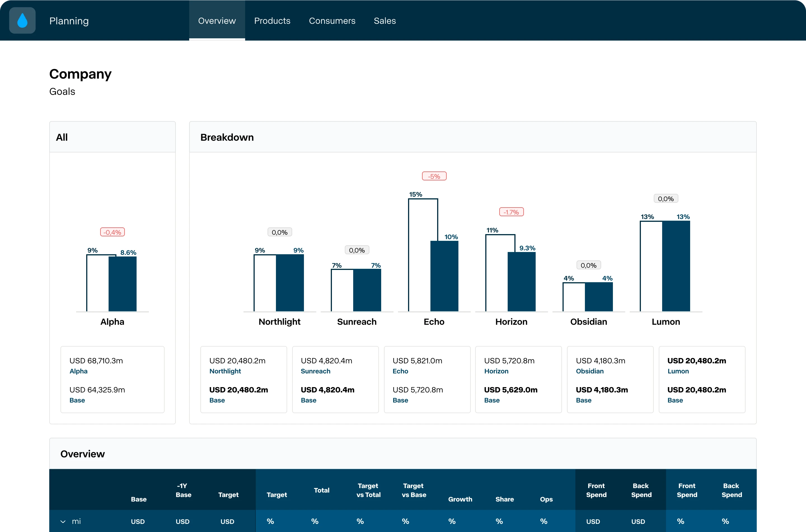Click the blue water drop logo icon

[x=22, y=20]
